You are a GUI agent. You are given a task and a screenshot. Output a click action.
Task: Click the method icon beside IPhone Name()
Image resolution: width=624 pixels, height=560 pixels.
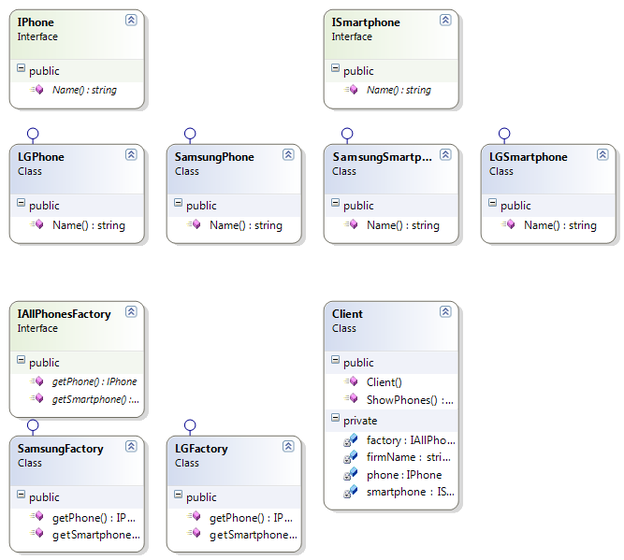[37, 90]
